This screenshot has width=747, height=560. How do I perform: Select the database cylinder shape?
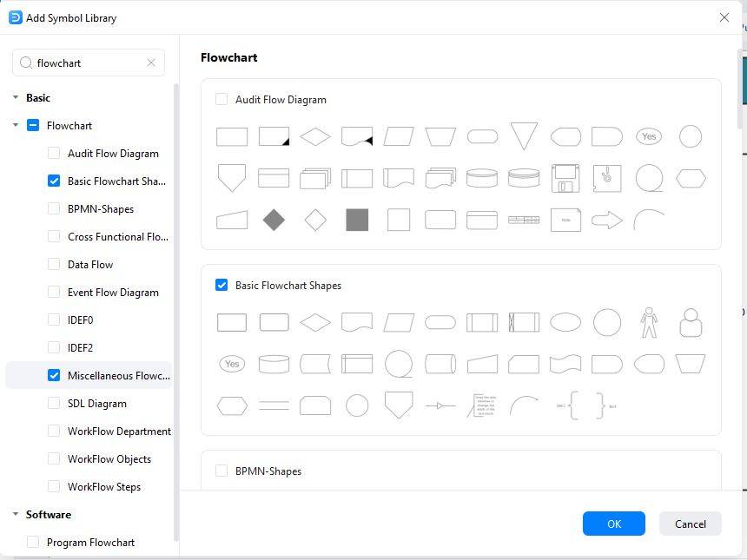click(x=274, y=364)
